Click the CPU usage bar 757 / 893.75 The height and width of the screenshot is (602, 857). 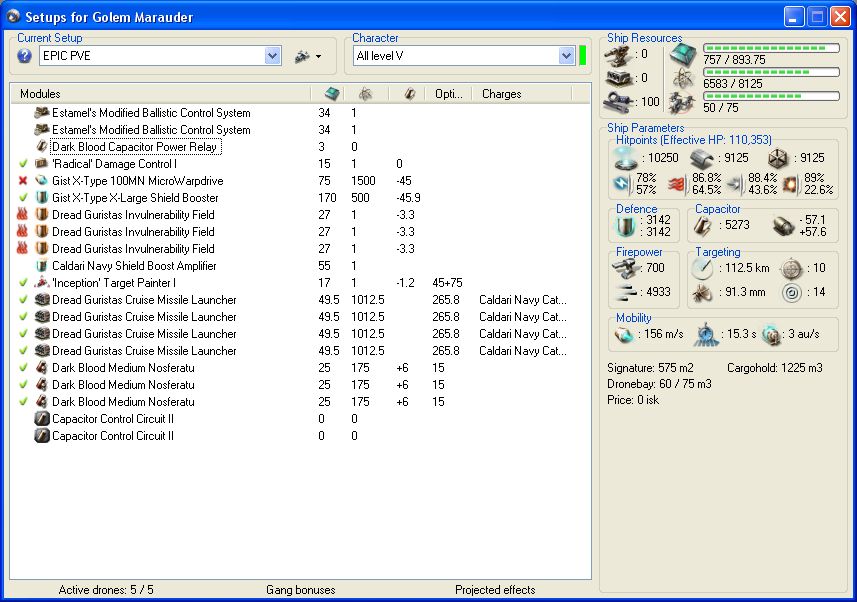(x=771, y=48)
